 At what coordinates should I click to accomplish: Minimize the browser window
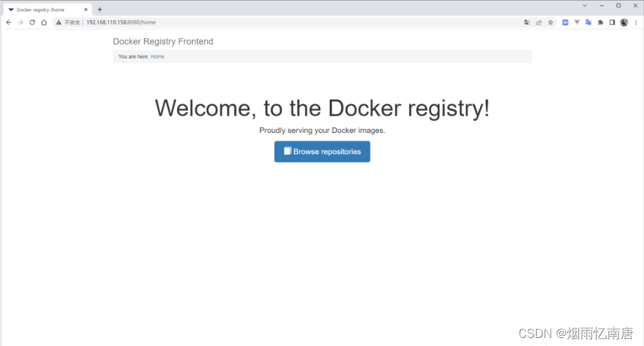pos(601,6)
